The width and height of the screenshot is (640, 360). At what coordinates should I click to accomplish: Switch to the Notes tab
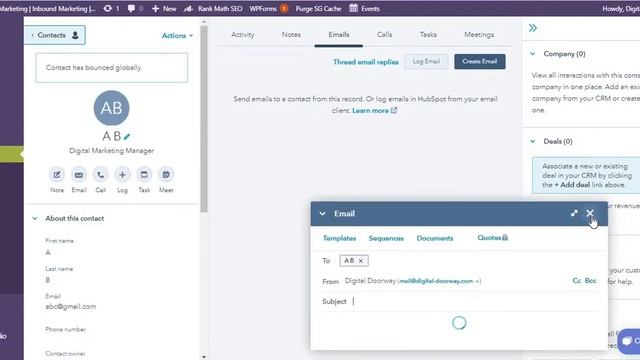click(291, 35)
